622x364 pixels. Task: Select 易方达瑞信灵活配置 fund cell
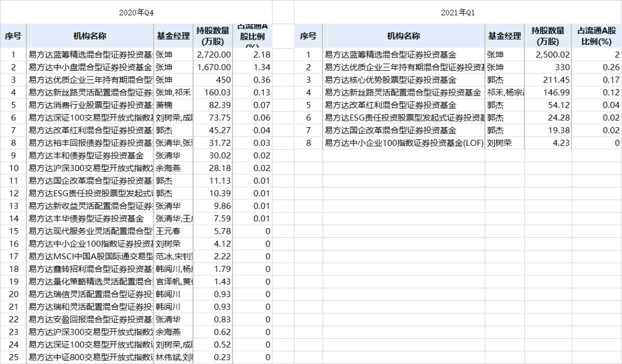click(90, 295)
